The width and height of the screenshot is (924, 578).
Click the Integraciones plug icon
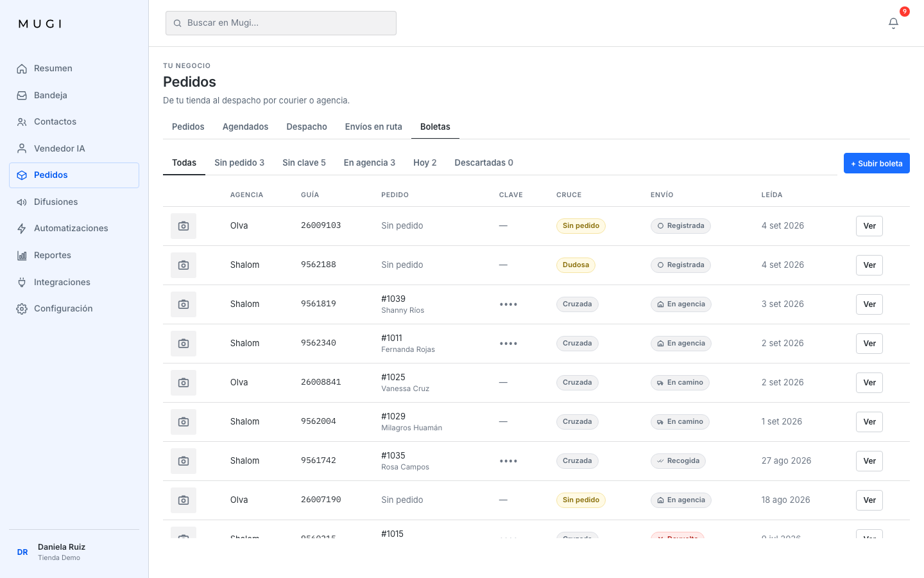(x=22, y=282)
